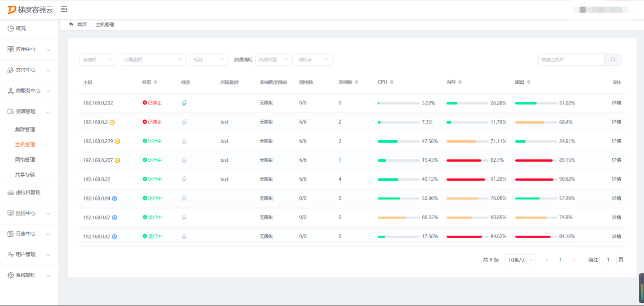Viewport: 644px width, 306px height.
Task: Open the 所属集群 dropdown filter
Action: pos(153,59)
